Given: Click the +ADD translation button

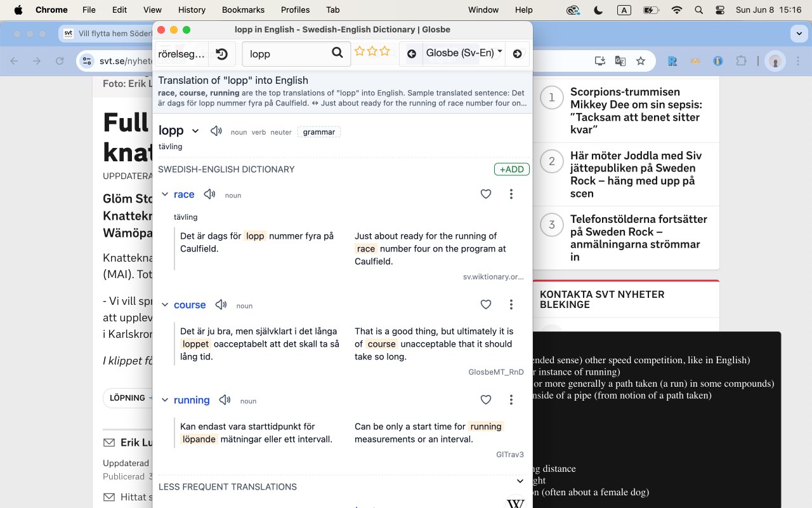Looking at the screenshot, I should click(512, 169).
